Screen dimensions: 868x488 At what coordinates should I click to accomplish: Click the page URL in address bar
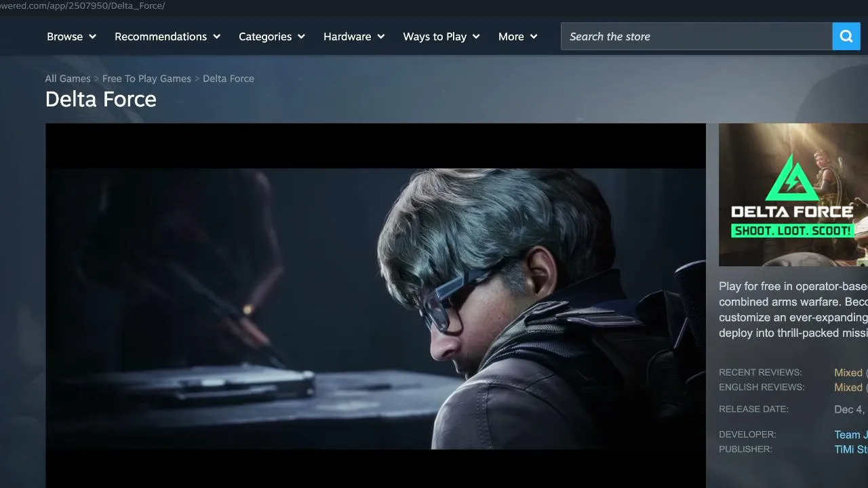[x=83, y=5]
